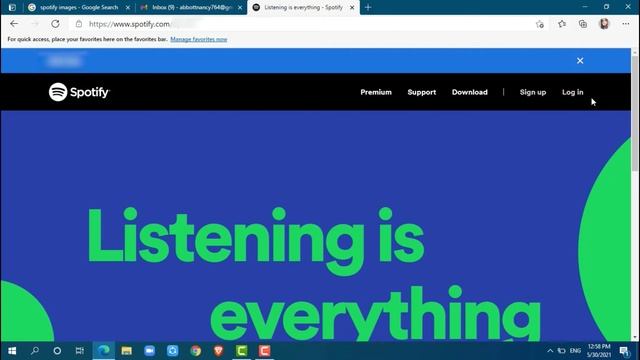
Task: Open Brave browser from the taskbar
Action: tap(218, 351)
